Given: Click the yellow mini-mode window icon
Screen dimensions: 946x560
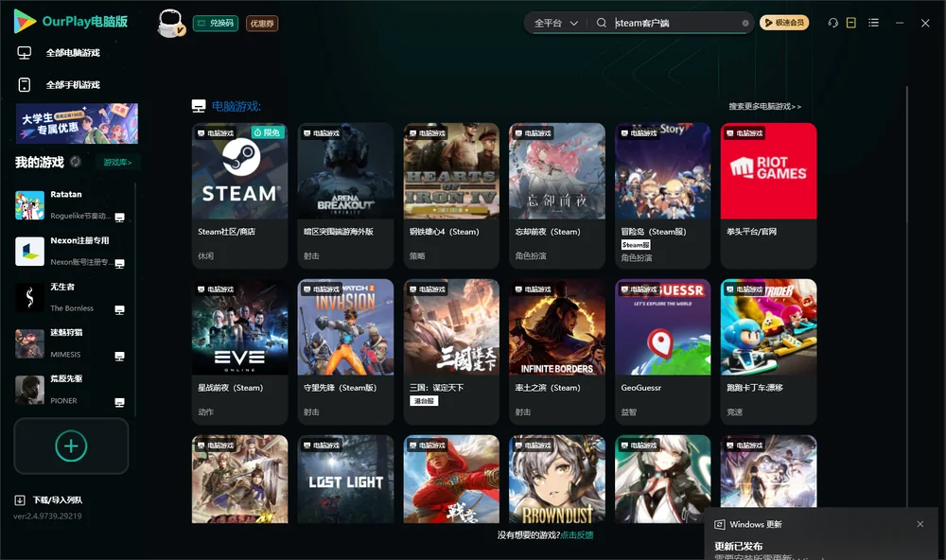Looking at the screenshot, I should (851, 23).
